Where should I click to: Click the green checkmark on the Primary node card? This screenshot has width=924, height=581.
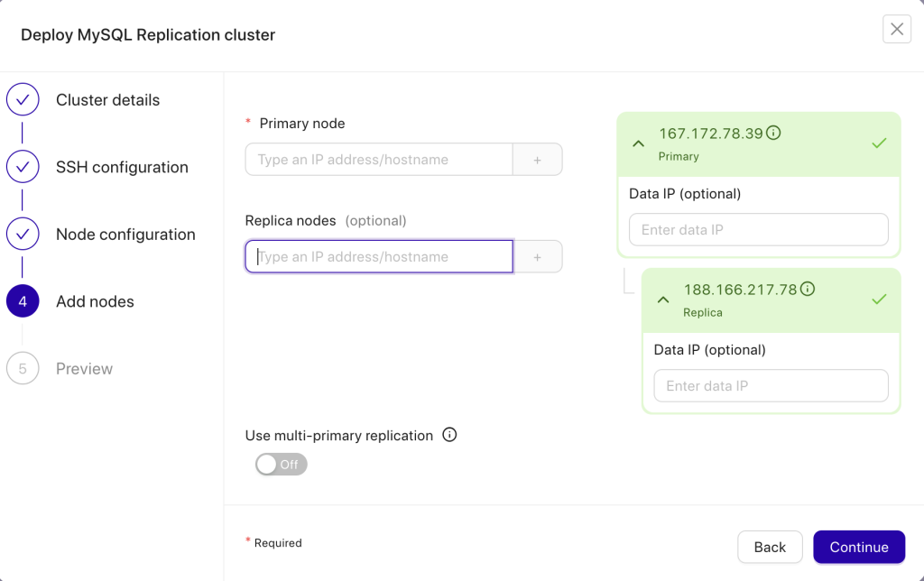(878, 143)
